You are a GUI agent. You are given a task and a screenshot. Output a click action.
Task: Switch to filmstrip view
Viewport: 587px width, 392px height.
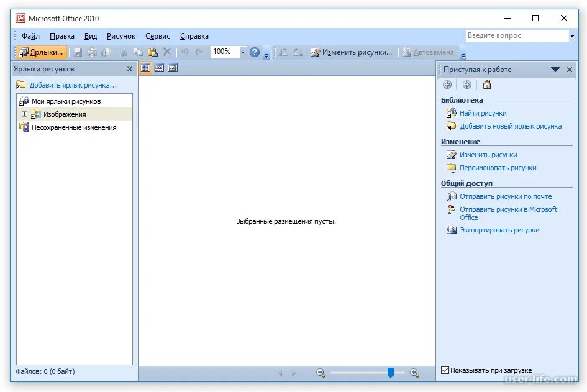[x=159, y=68]
